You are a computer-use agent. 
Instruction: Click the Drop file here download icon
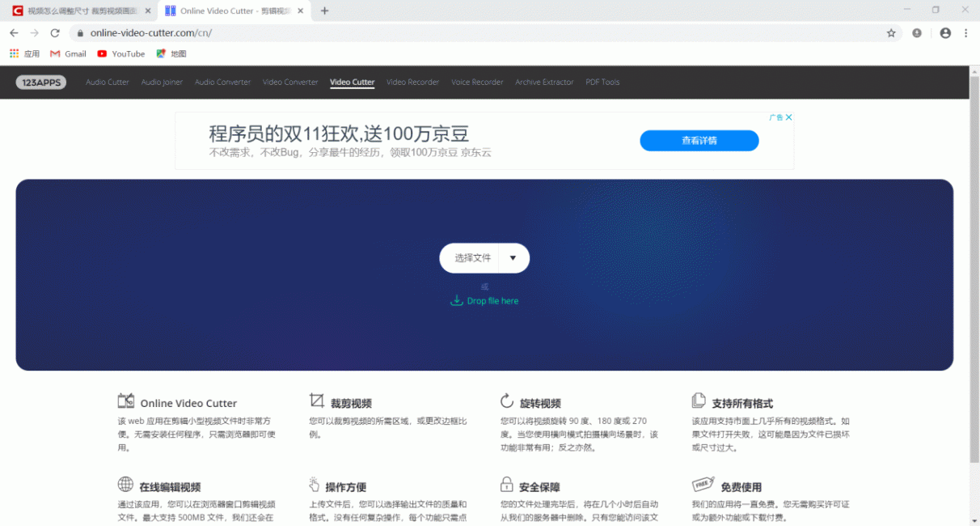tap(456, 301)
